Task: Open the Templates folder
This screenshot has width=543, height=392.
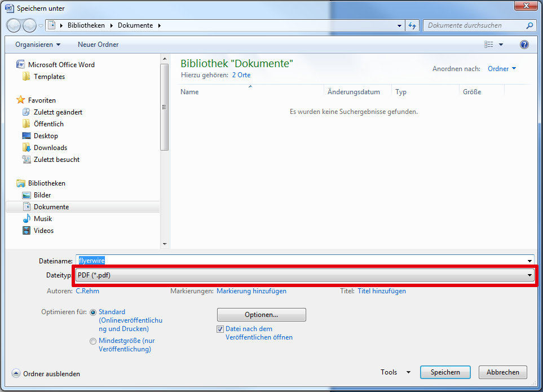Action: [x=49, y=77]
